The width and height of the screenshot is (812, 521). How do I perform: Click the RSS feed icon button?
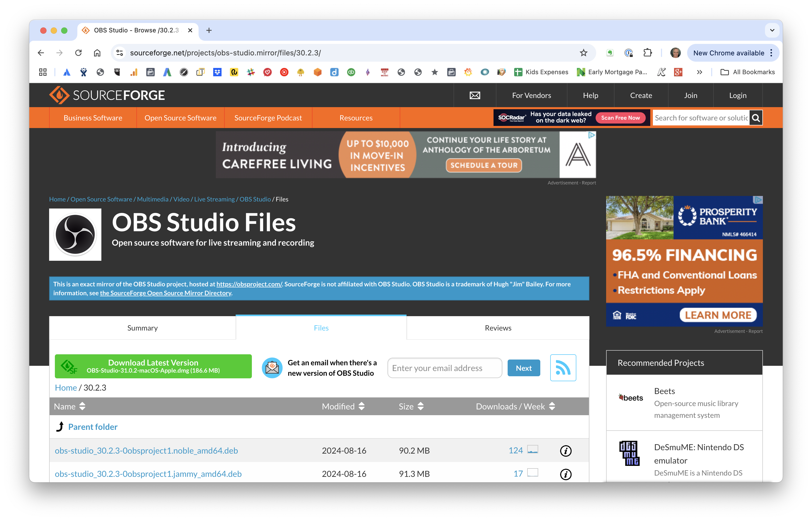(x=563, y=368)
